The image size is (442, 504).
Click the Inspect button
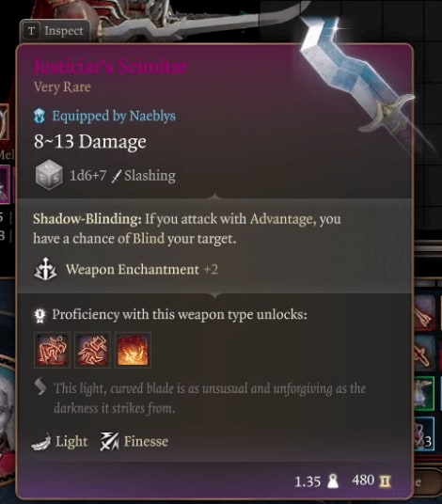(x=55, y=31)
